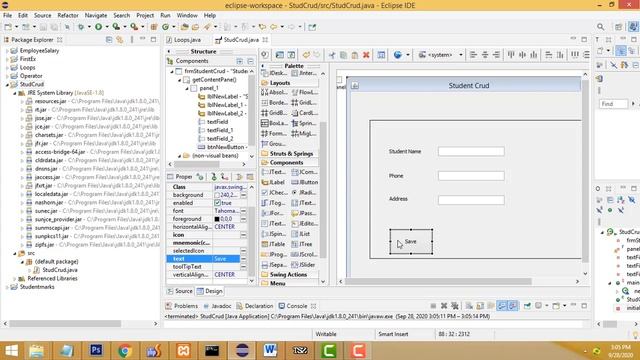Copy the selected component in the designer toolbar

point(343,55)
